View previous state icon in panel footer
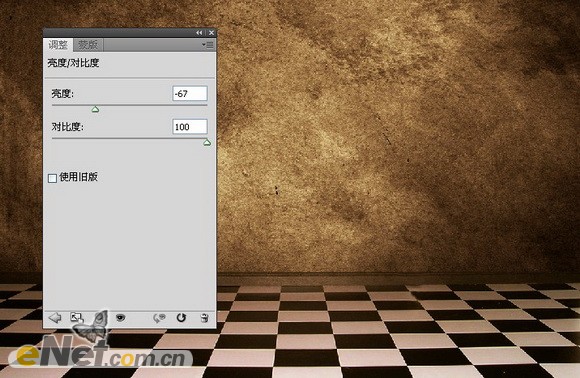This screenshot has height=378, width=580. [159, 318]
